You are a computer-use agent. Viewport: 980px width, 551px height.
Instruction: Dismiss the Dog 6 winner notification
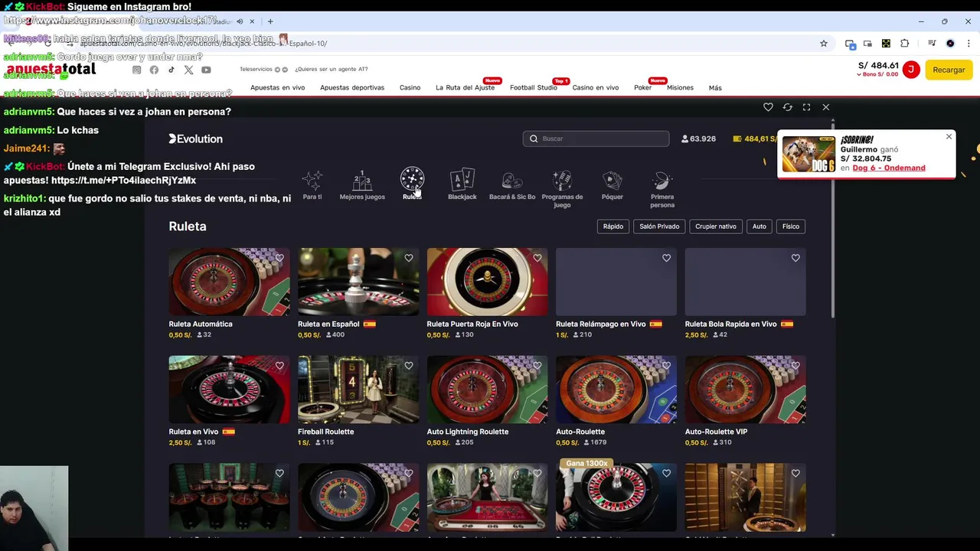(x=949, y=137)
